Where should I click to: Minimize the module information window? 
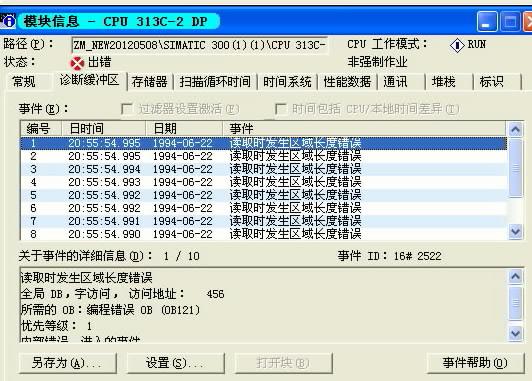[x=487, y=22]
